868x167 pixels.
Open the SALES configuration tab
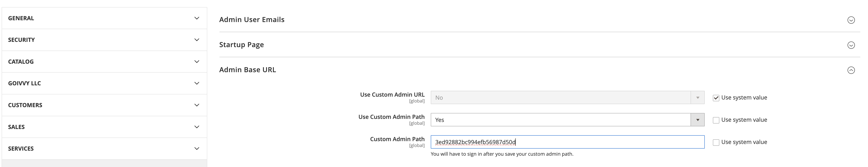point(16,127)
